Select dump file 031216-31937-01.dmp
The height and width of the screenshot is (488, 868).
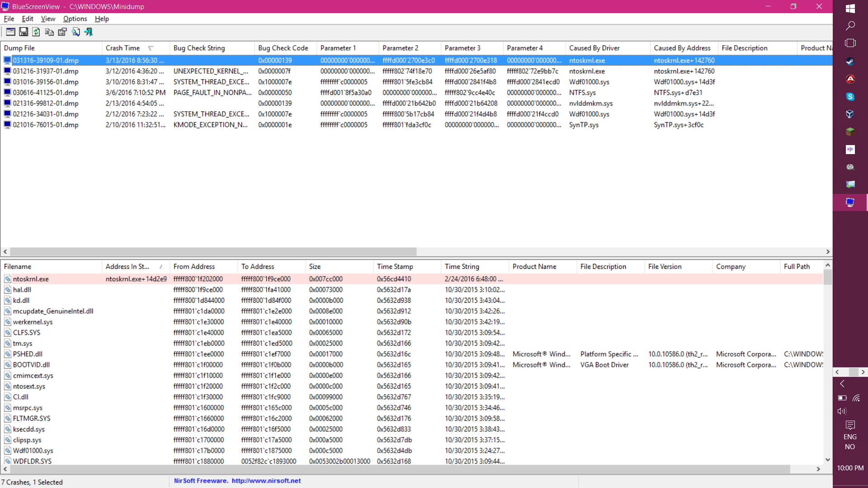46,71
